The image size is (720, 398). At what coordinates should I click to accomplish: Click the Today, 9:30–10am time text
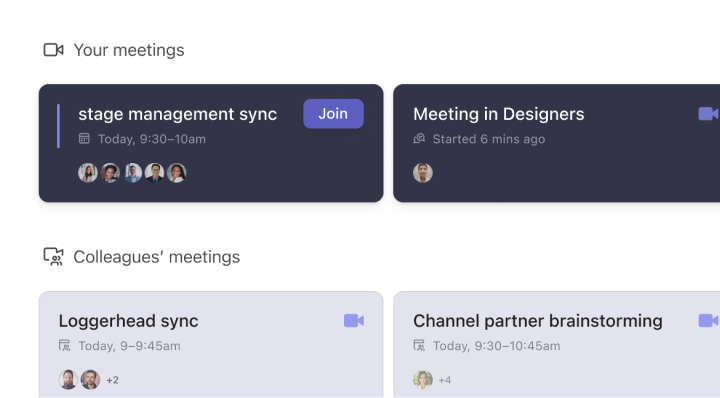[152, 139]
